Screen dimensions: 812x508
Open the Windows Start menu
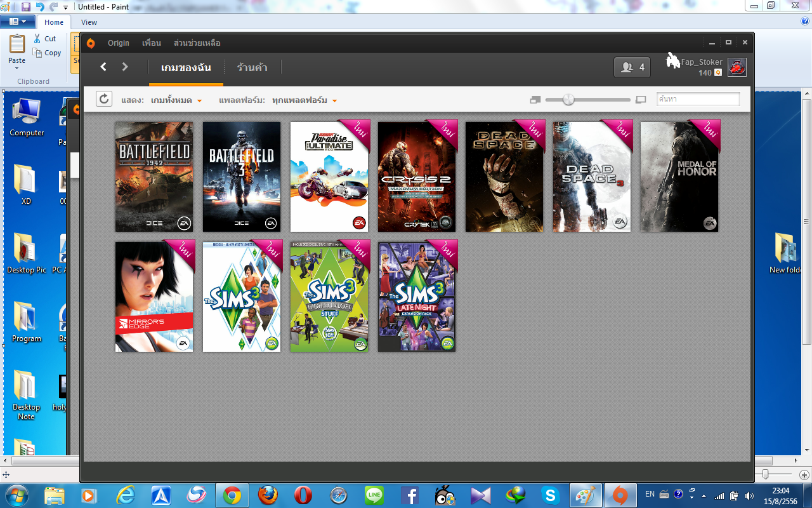[16, 495]
